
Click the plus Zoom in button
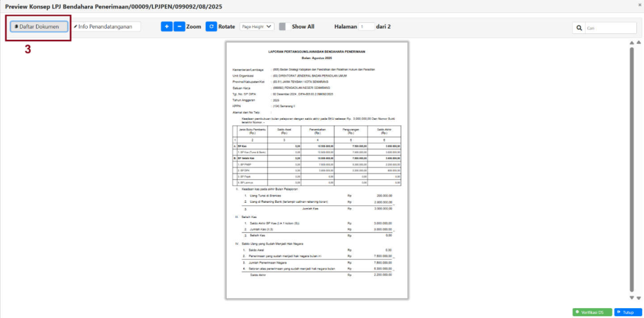click(166, 27)
